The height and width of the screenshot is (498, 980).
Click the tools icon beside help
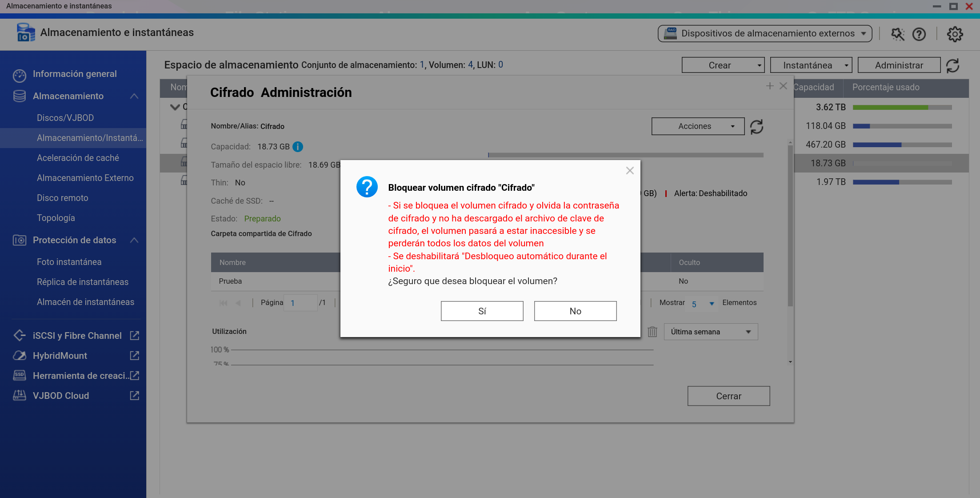[x=897, y=34]
